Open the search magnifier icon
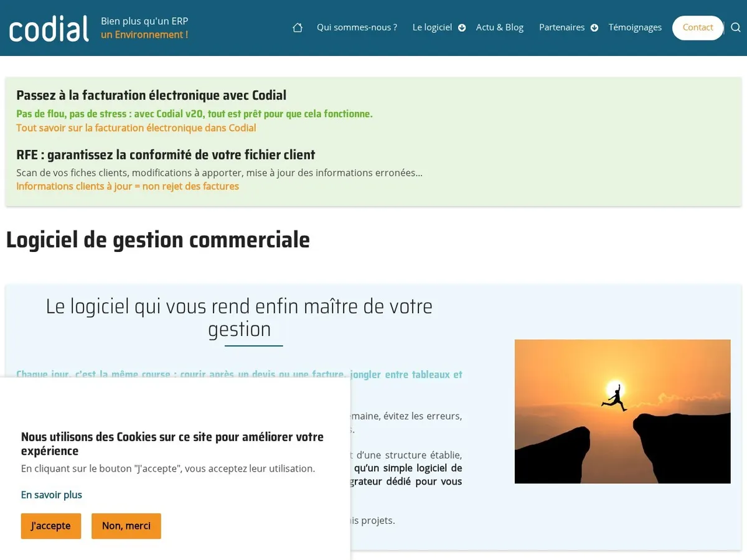747x560 pixels. 735,27
